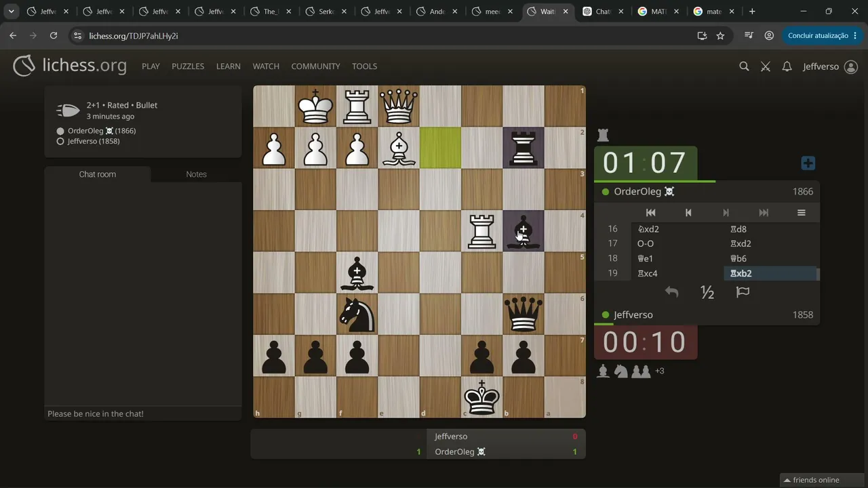Image resolution: width=868 pixels, height=488 pixels.
Task: Open the PUZZLES menu
Action: pos(188,66)
